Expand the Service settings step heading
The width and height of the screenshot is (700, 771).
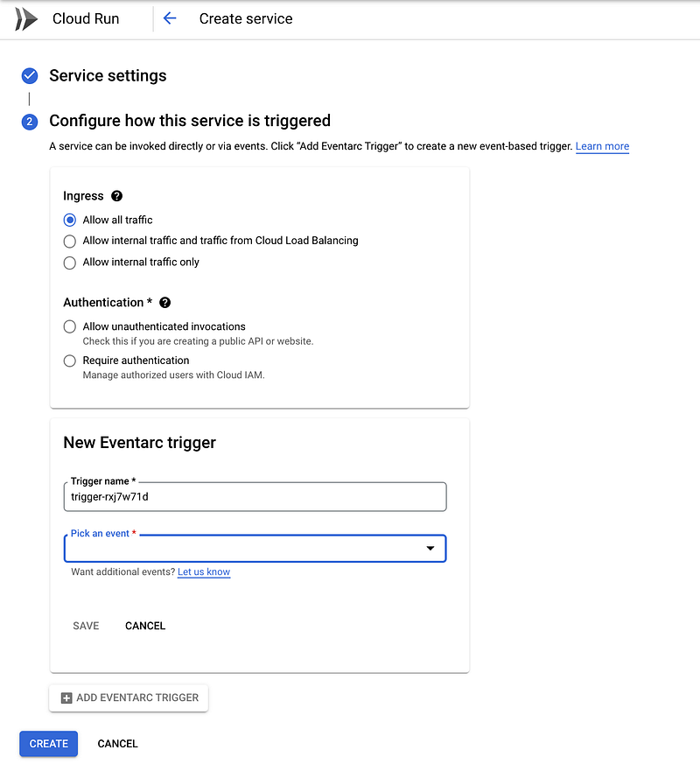point(108,76)
